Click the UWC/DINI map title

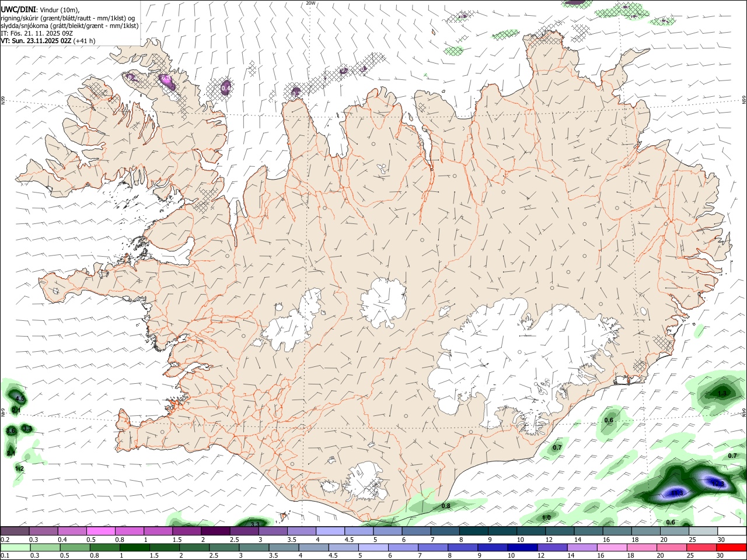(18, 9)
